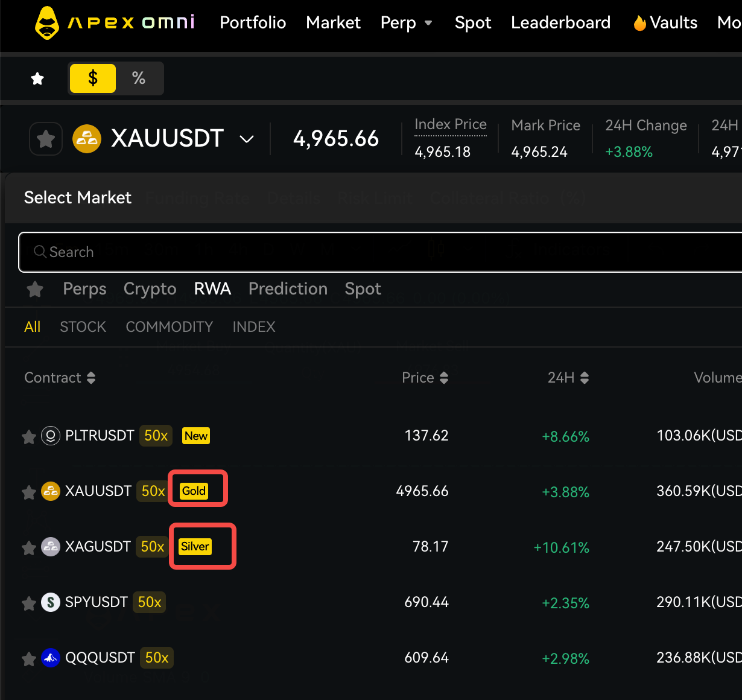Filter RWA markets by All
This screenshot has width=742, height=700.
point(32,326)
